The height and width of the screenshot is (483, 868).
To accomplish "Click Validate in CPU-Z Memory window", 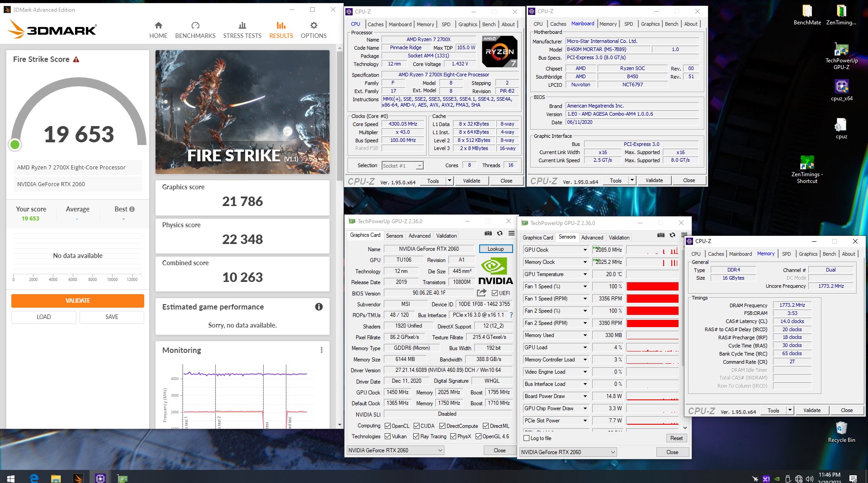I will [x=812, y=410].
